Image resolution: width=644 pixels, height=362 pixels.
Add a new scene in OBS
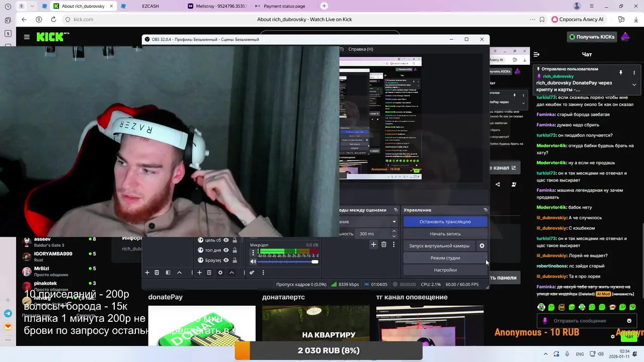[147, 273]
